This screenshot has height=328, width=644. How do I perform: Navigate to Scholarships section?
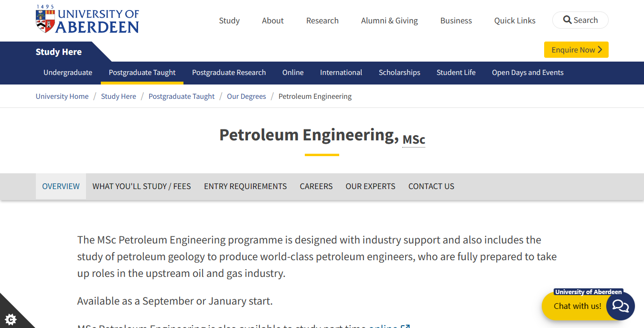[x=399, y=73]
